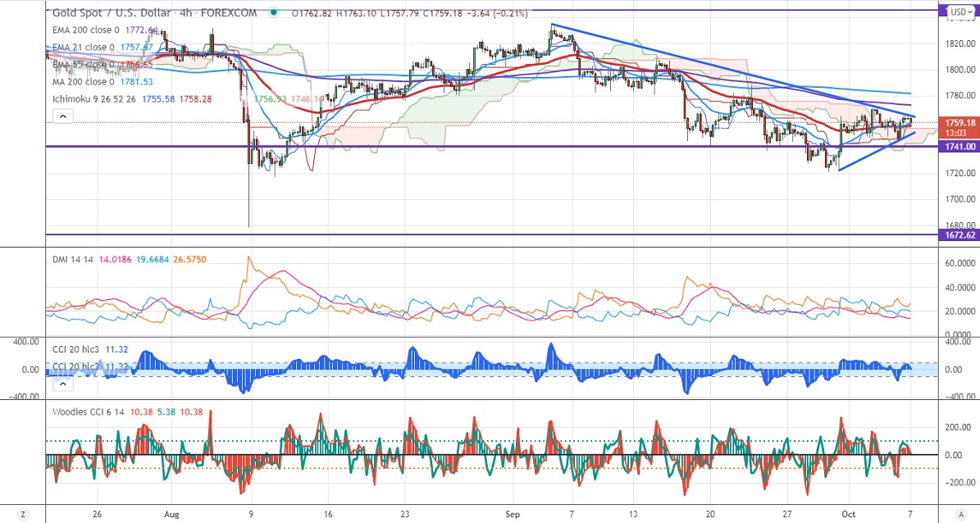Click the 16 date label on time axis
Image resolution: width=980 pixels, height=523 pixels.
pos(328,514)
